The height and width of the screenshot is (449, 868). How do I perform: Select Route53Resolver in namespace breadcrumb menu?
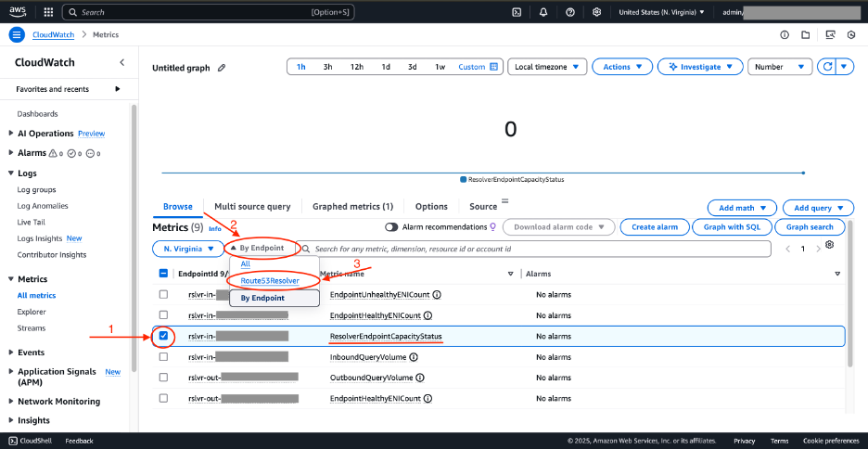270,281
